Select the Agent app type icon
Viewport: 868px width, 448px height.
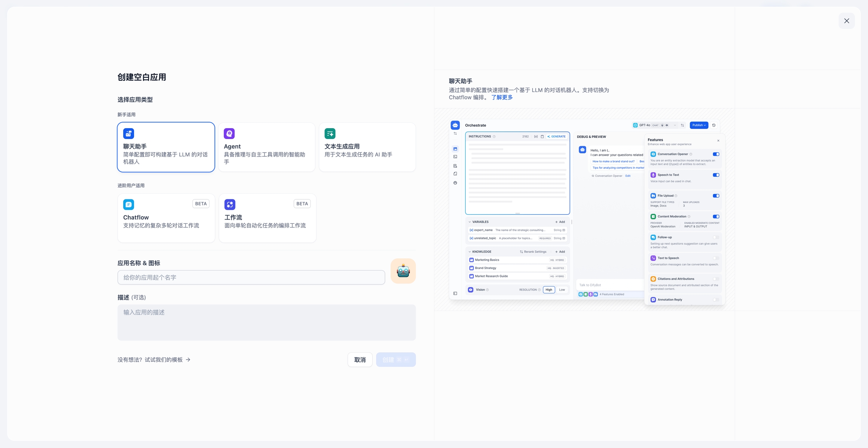point(229,133)
